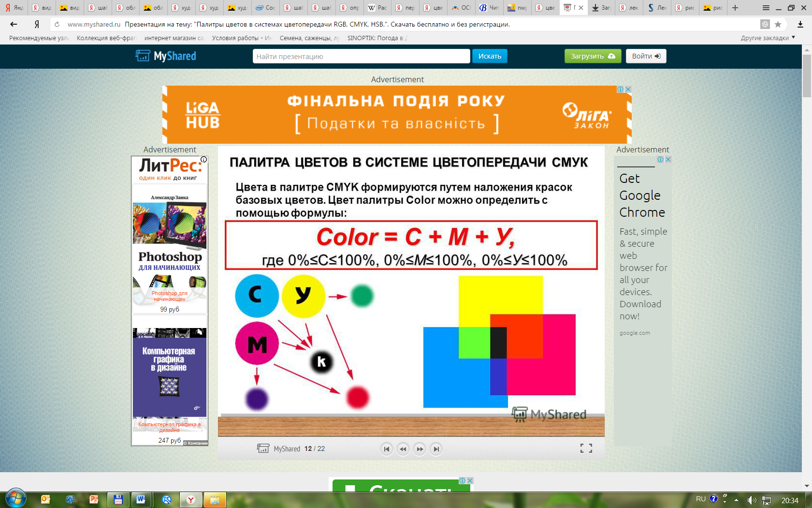Viewport: 812px width, 508px height.
Task: Click the ad info icon on top banner
Action: (621, 89)
